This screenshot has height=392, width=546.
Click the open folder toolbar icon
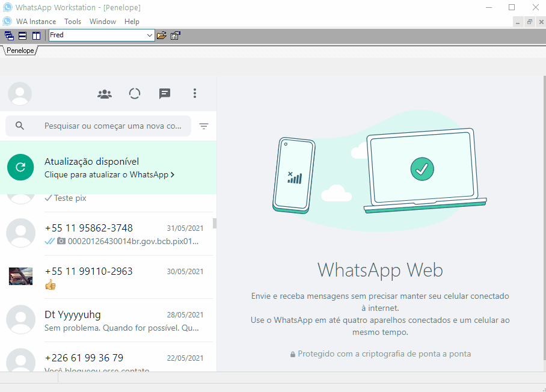[162, 35]
